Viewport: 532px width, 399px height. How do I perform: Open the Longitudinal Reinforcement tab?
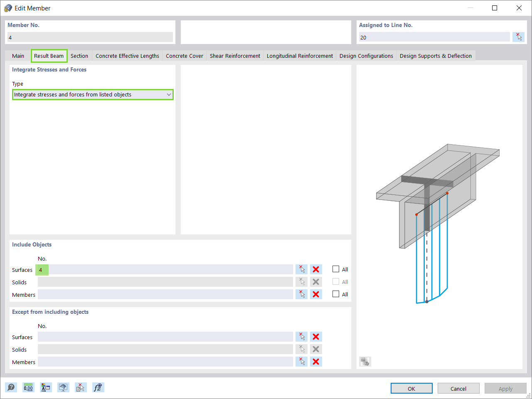pos(300,56)
